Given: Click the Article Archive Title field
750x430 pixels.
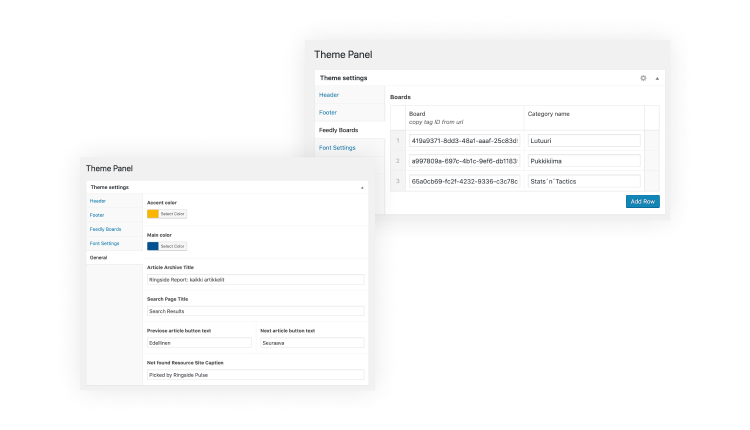Looking at the screenshot, I should tap(255, 280).
